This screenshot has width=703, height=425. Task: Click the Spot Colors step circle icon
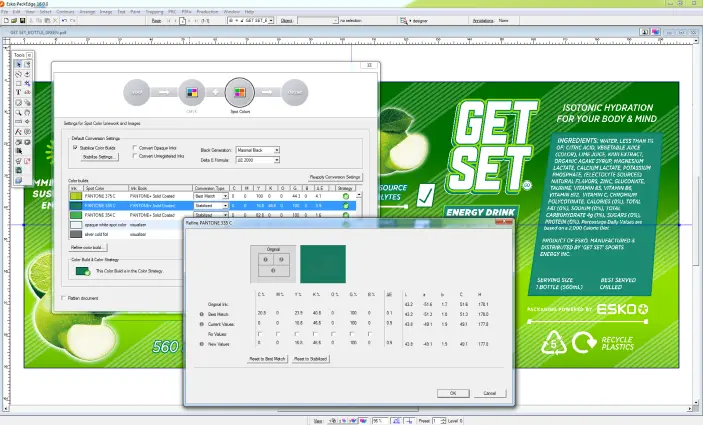[x=240, y=92]
